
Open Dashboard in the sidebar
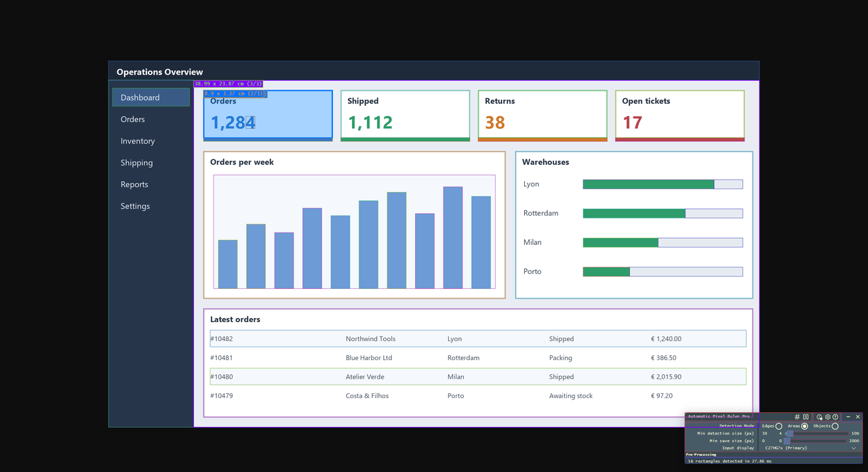pos(151,97)
